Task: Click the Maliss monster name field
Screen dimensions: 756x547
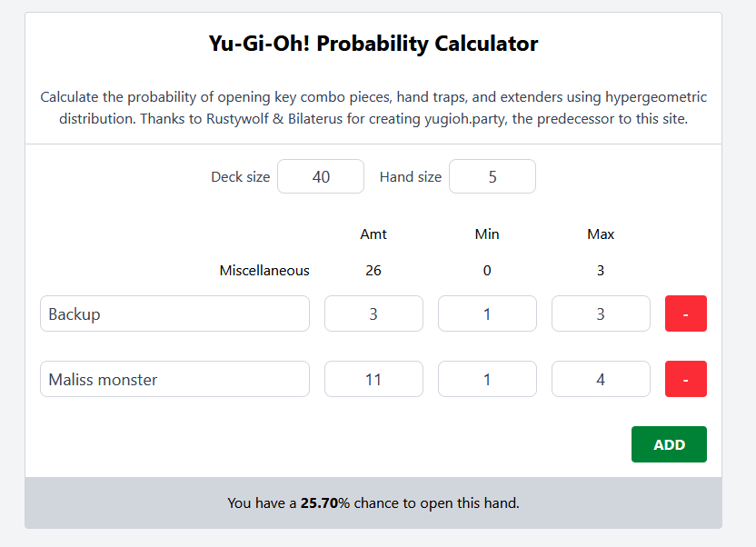Action: point(174,379)
